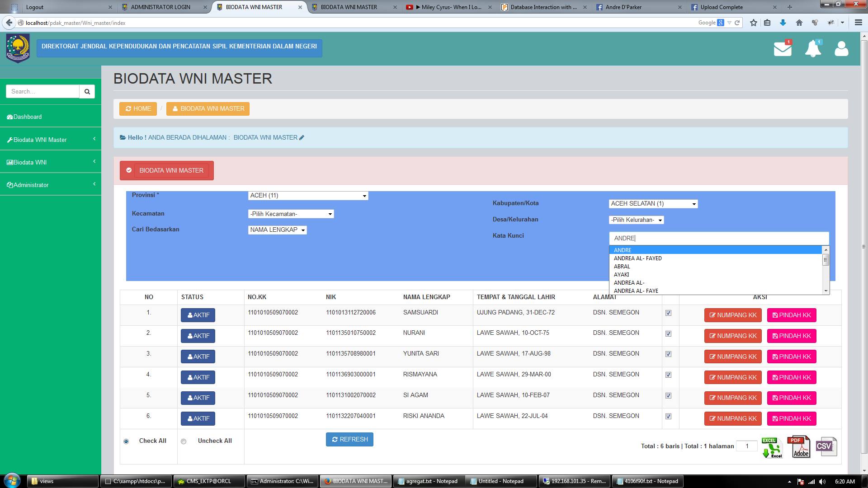Download the CSV export icon
This screenshot has height=488, width=868.
[826, 446]
